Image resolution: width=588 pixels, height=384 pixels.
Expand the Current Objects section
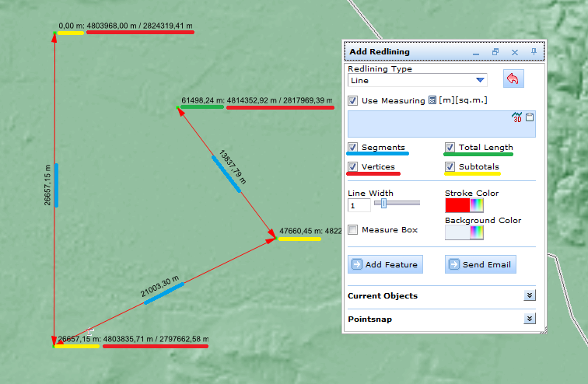530,295
